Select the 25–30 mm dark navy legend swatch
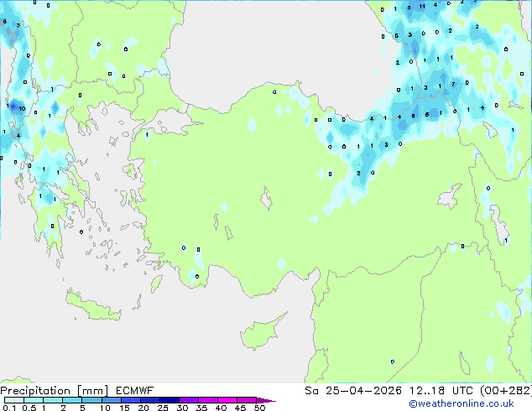Image resolution: width=532 pixels, height=411 pixels. pos(169,400)
